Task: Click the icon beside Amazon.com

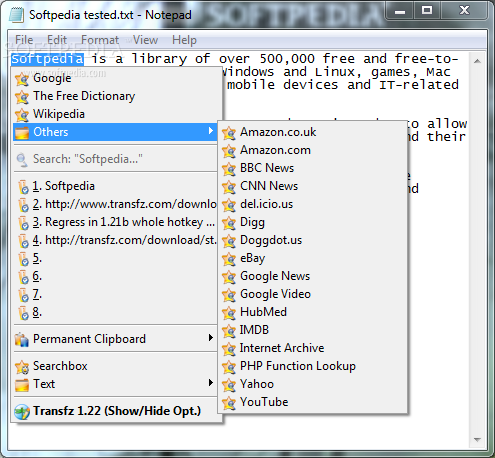Action: coord(229,151)
